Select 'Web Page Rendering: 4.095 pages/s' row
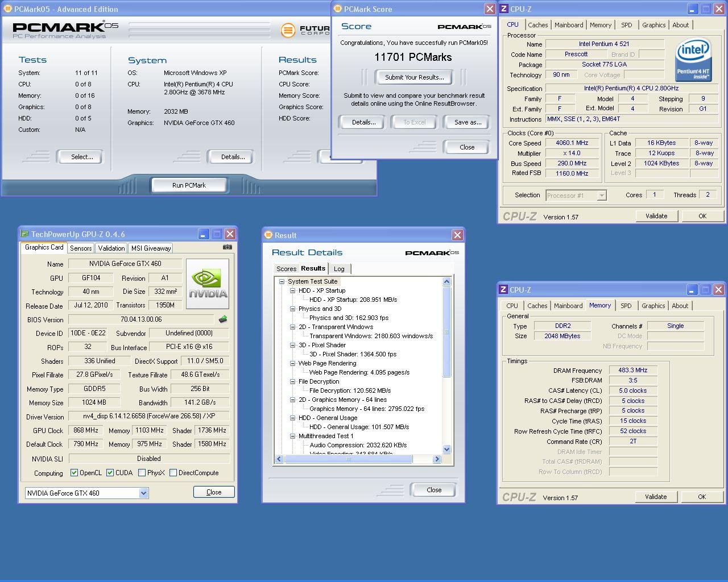This screenshot has height=582, width=728. pos(359,372)
